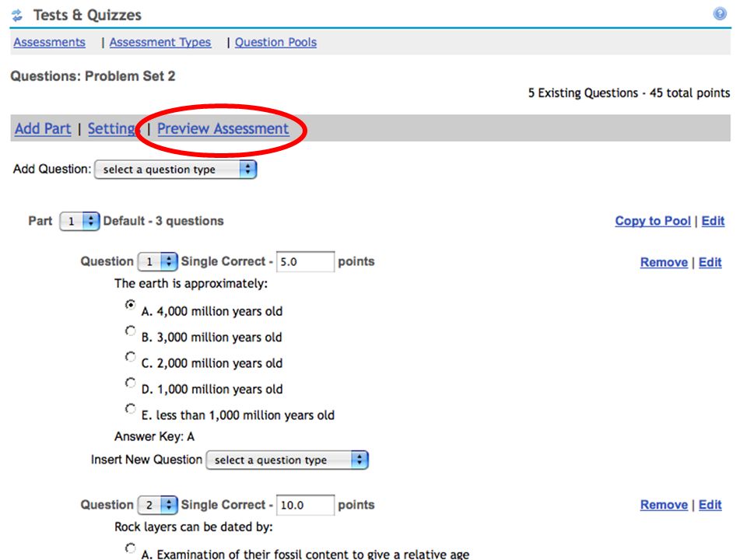
Task: Remove Question 2
Action: (x=664, y=505)
